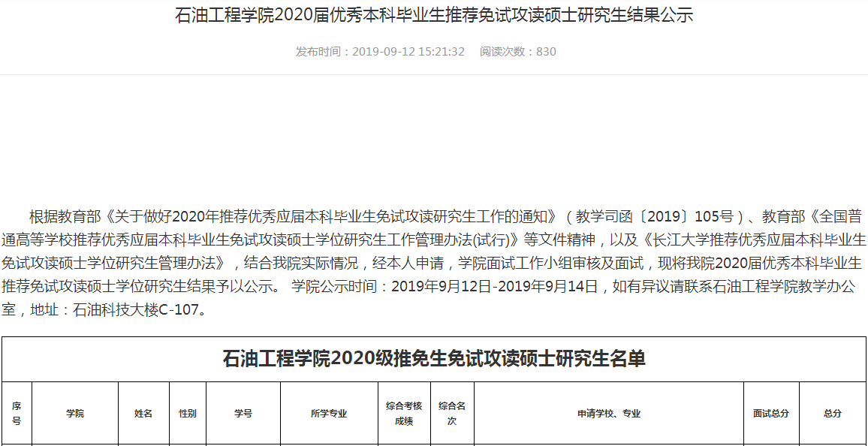Click the publish time 2019-09-12 15:21:32

[380, 52]
